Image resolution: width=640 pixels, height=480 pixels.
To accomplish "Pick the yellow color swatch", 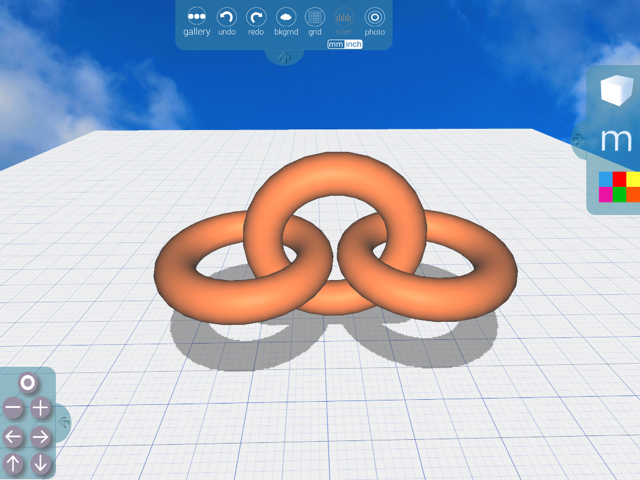I will (633, 179).
